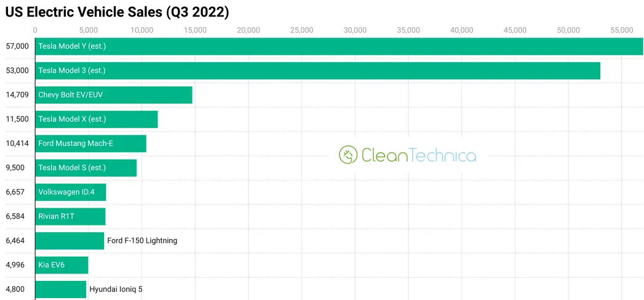The image size is (644, 300).
Task: Click the Tesla Model Y (est.) bar
Action: pyautogui.click(x=339, y=46)
